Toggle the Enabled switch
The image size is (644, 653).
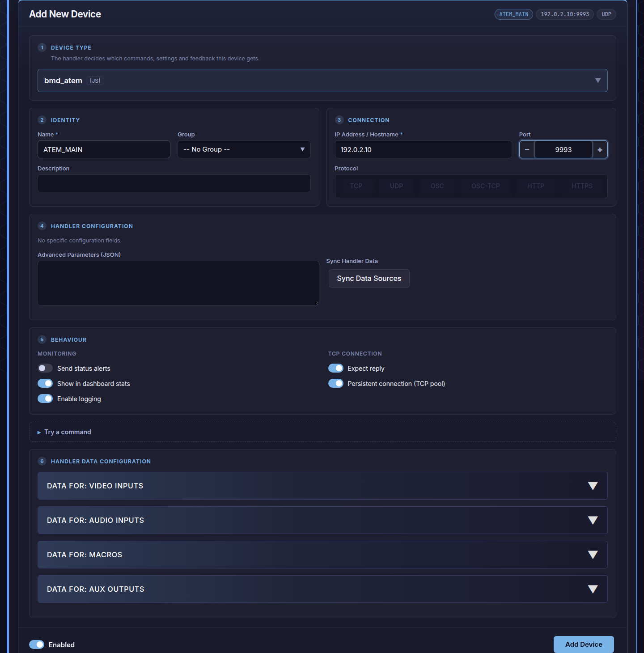point(37,645)
